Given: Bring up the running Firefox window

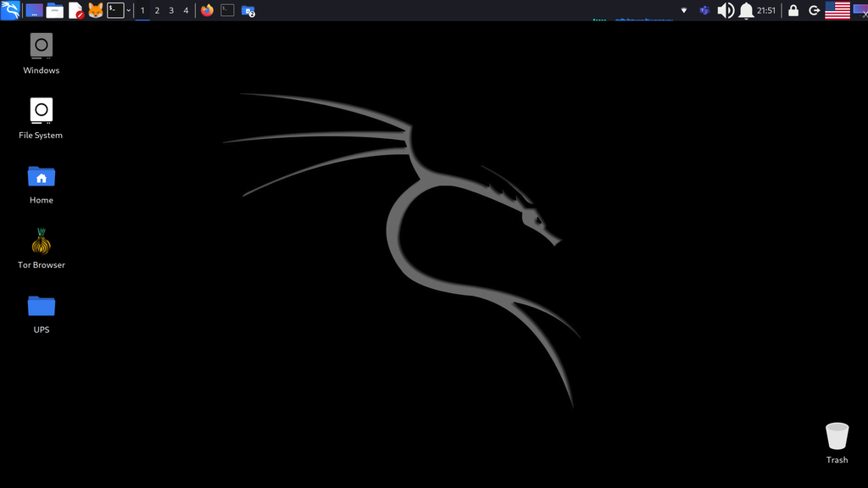Looking at the screenshot, I should tap(207, 10).
